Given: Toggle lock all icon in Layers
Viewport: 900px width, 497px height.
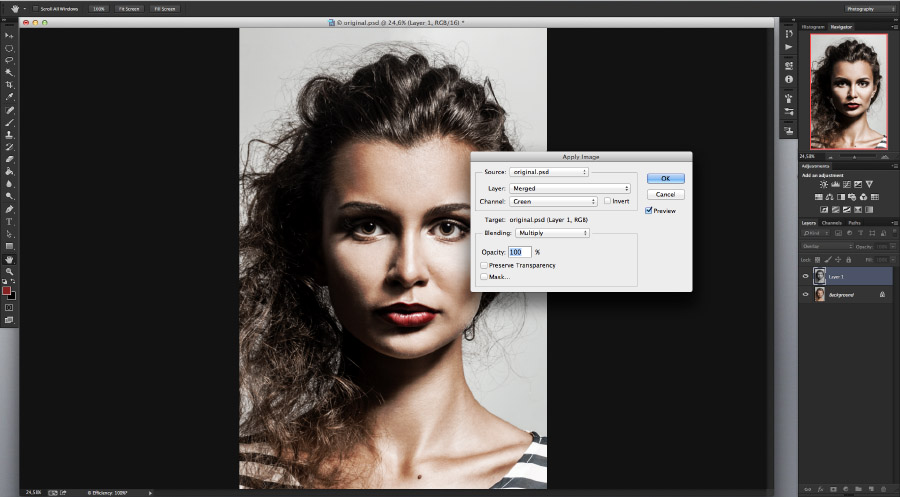Looking at the screenshot, I should [848, 260].
